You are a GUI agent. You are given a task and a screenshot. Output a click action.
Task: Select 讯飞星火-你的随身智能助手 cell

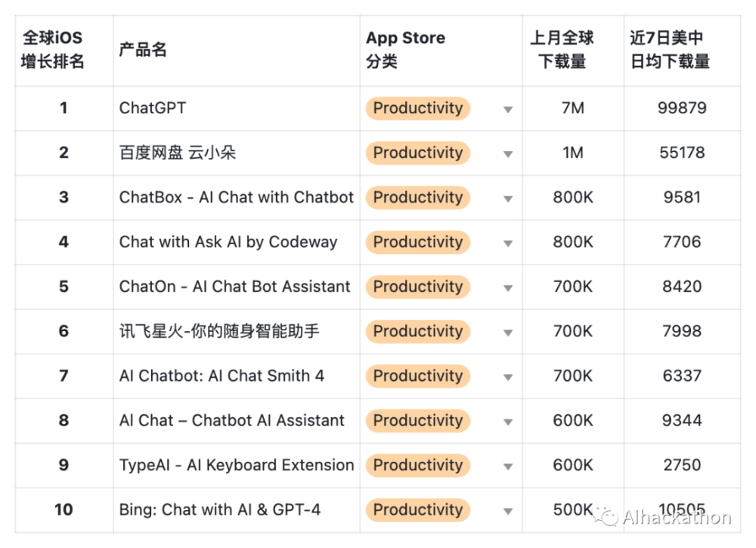[x=236, y=332]
